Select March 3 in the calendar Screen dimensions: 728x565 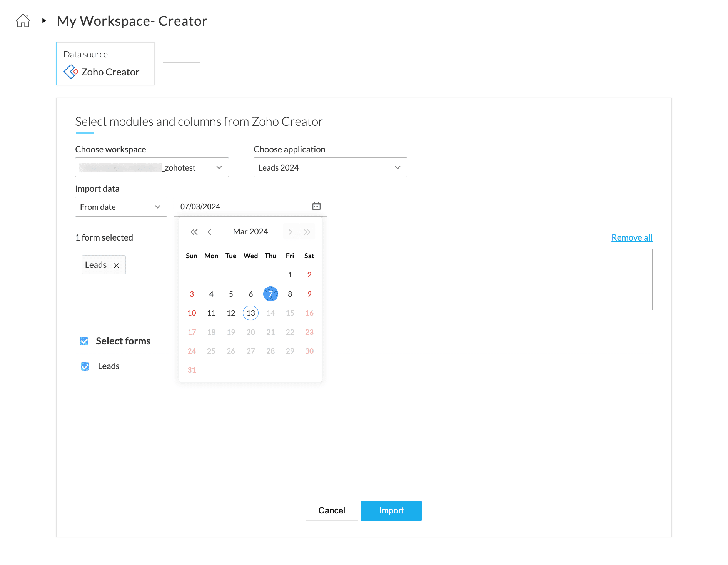192,294
